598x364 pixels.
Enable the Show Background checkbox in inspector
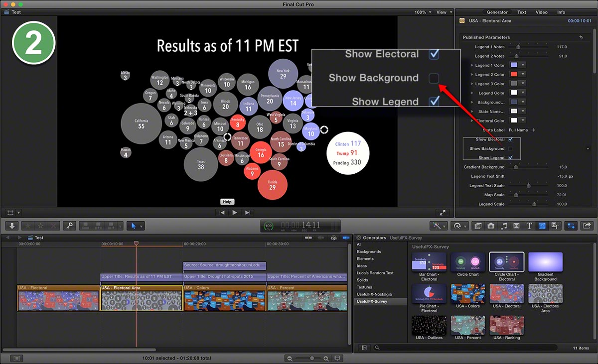pos(510,149)
